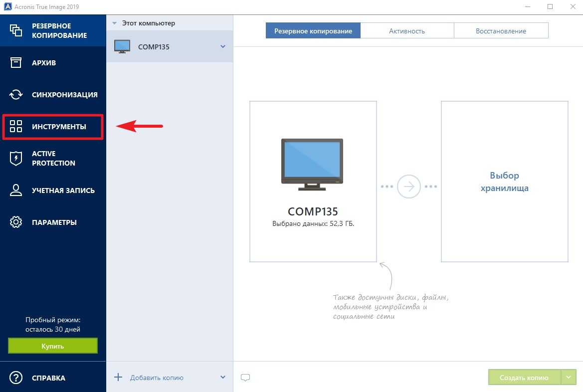Click the Параметры gear icon
Screen dimensions: 583x392
[15, 222]
